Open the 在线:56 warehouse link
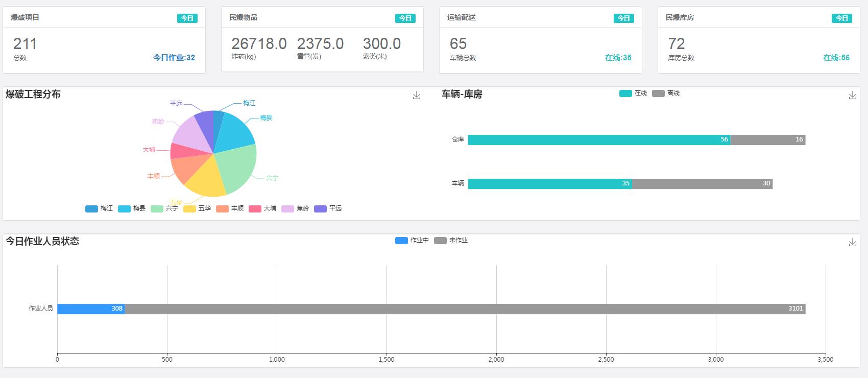868x378 pixels. (x=836, y=58)
